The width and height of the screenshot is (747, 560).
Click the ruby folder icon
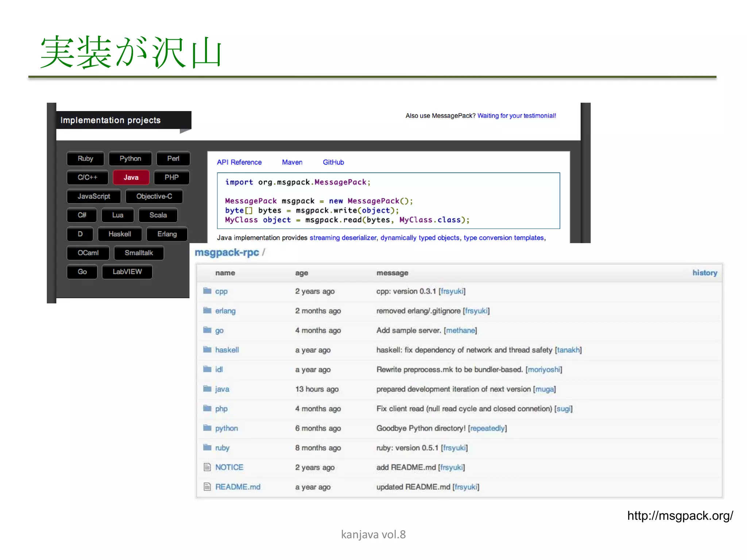coord(207,447)
